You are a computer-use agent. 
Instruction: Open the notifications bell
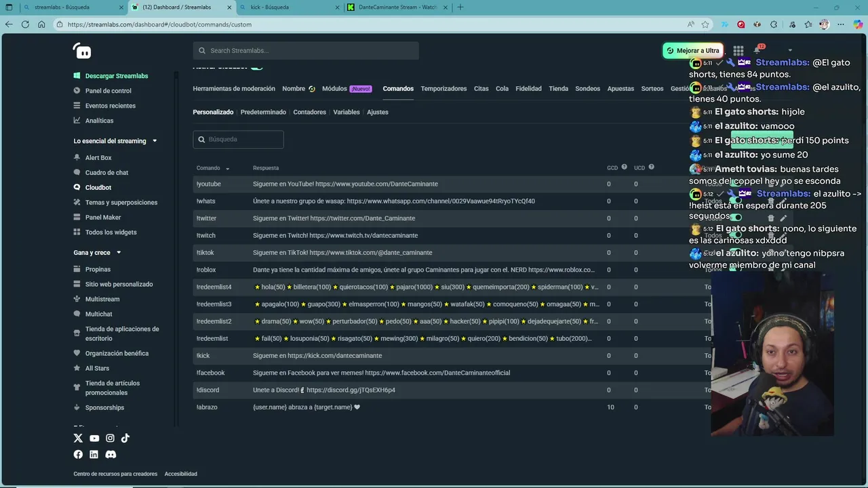[757, 50]
